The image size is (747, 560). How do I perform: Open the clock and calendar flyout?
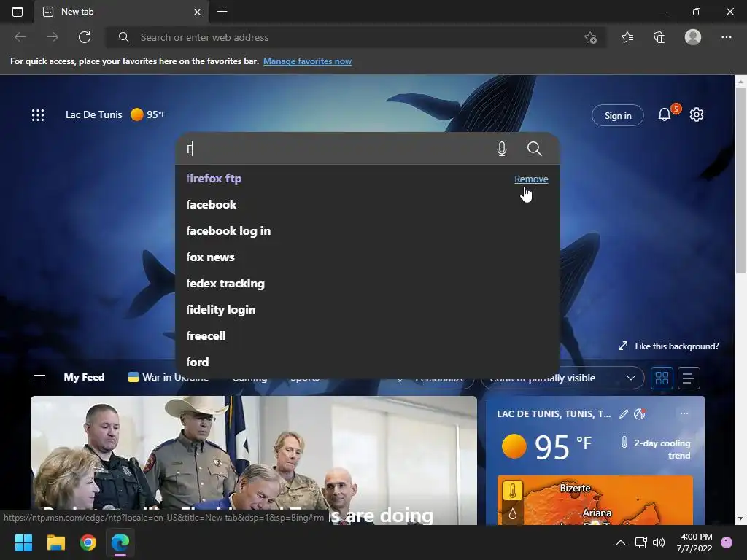coord(694,542)
